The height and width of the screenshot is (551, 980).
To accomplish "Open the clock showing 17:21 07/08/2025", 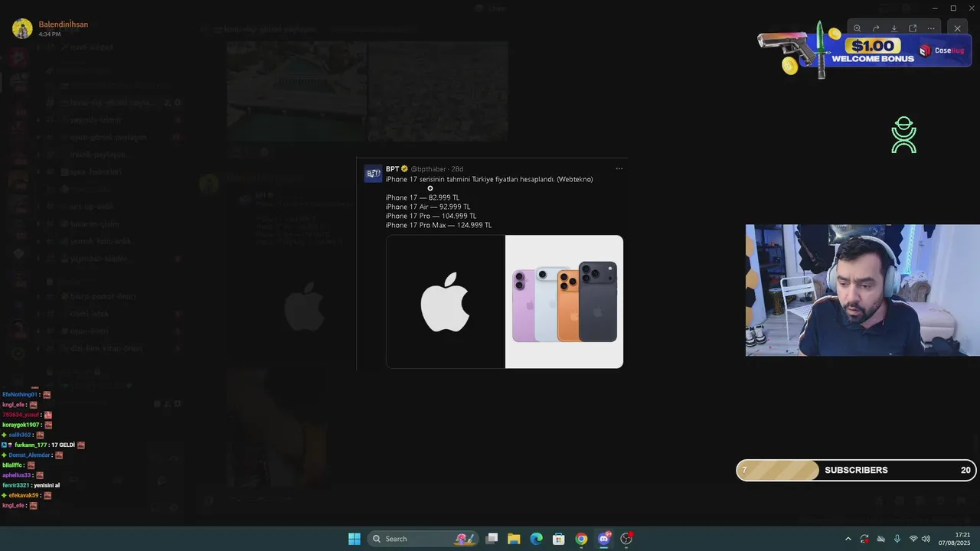I will pyautogui.click(x=955, y=539).
